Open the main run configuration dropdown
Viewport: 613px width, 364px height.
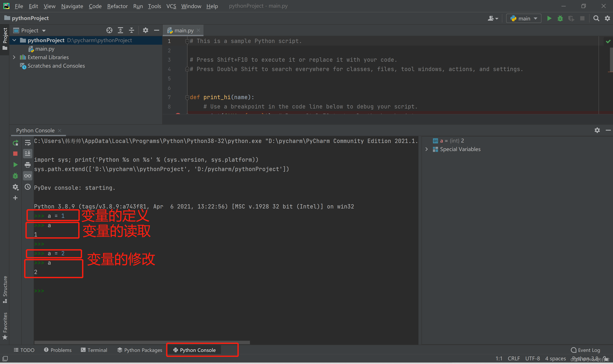pos(524,18)
